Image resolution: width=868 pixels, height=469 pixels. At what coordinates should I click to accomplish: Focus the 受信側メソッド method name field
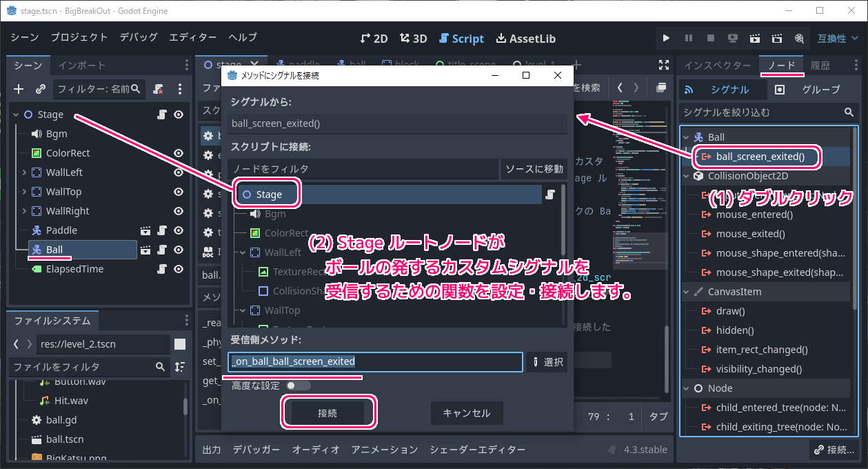coord(375,362)
